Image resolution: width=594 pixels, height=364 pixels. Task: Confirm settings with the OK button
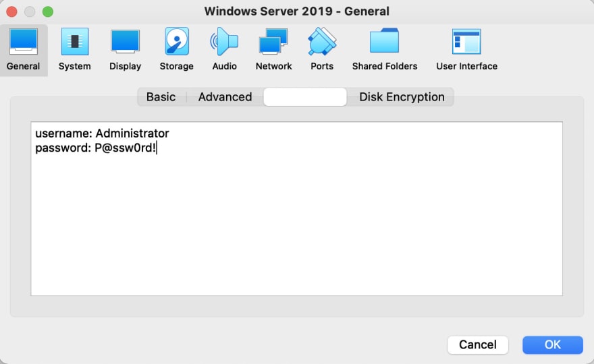click(553, 344)
